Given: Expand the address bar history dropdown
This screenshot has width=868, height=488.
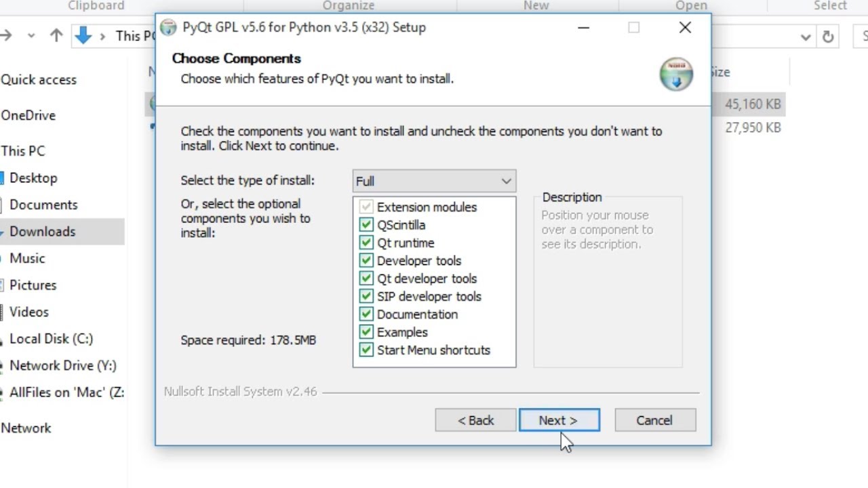Looking at the screenshot, I should [x=806, y=37].
